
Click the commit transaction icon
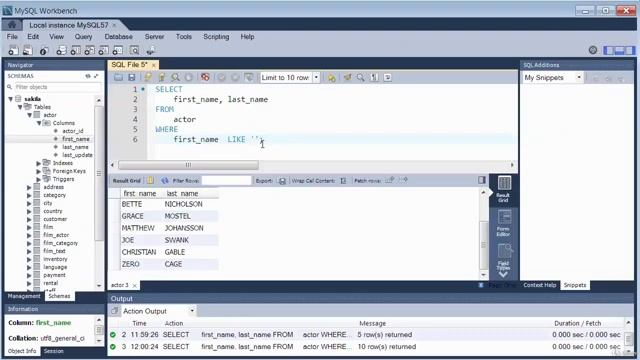coord(221,78)
